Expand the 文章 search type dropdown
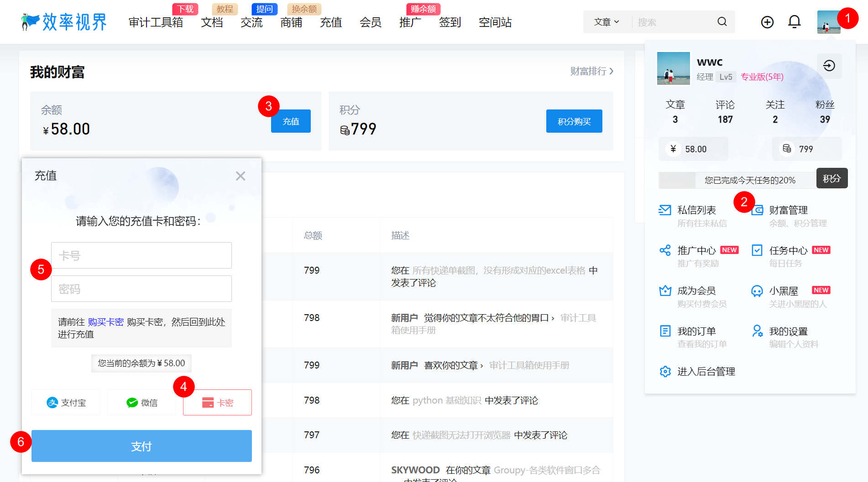This screenshot has height=482, width=868. pos(606,22)
